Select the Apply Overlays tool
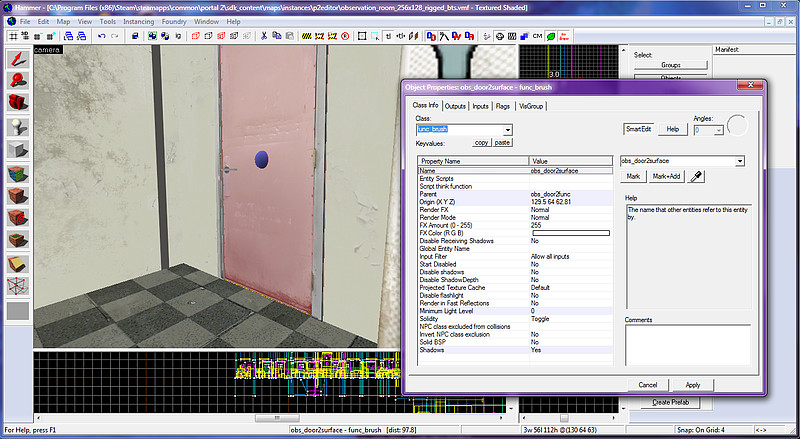The height and width of the screenshot is (439, 800). 18,240
